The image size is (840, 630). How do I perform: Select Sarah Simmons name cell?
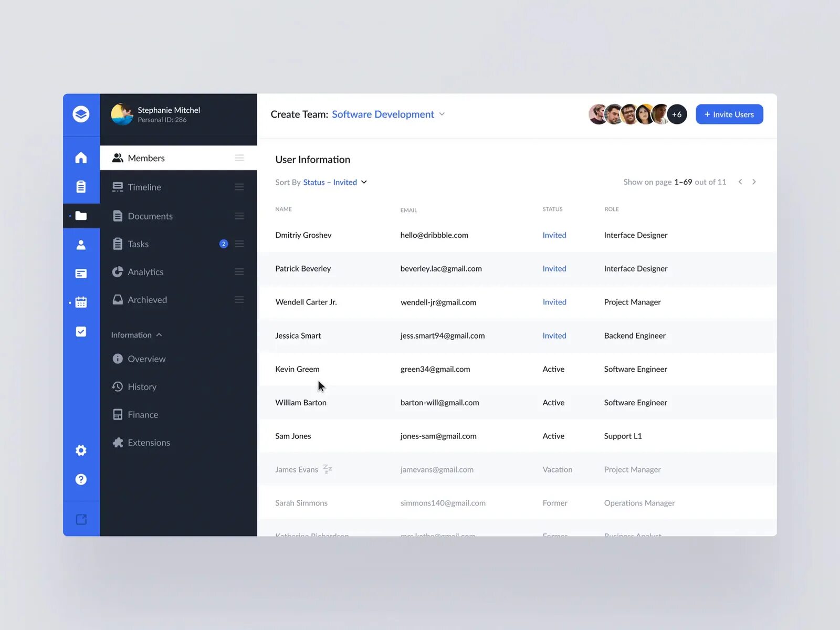tap(301, 503)
